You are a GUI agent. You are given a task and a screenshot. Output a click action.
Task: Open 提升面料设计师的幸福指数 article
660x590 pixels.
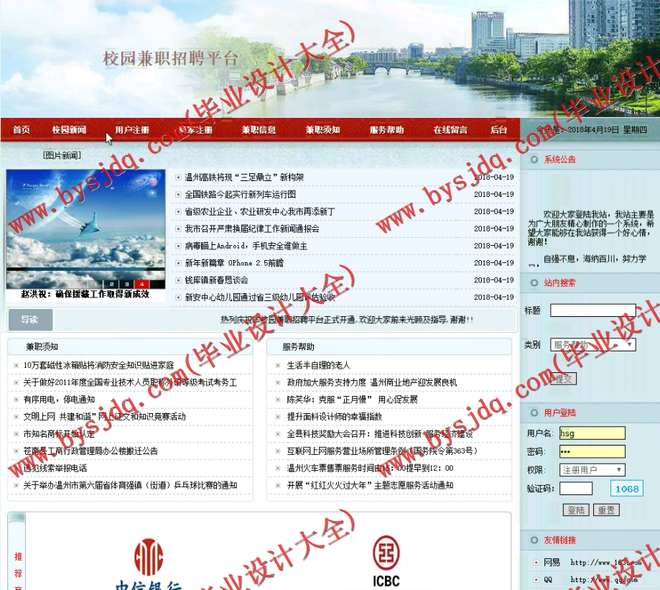[334, 417]
